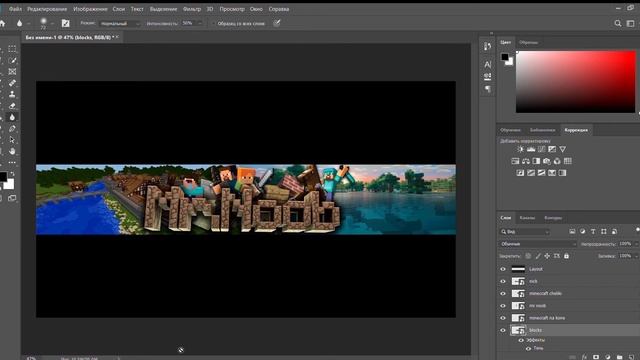The width and height of the screenshot is (640, 360).
Task: Hide the nick layer
Action: (503, 281)
